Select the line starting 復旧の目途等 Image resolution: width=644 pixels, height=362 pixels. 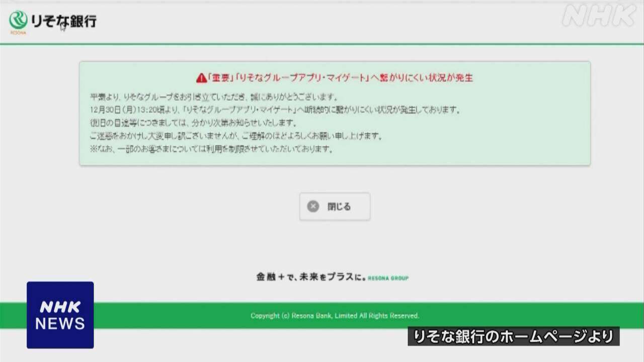[x=193, y=123]
